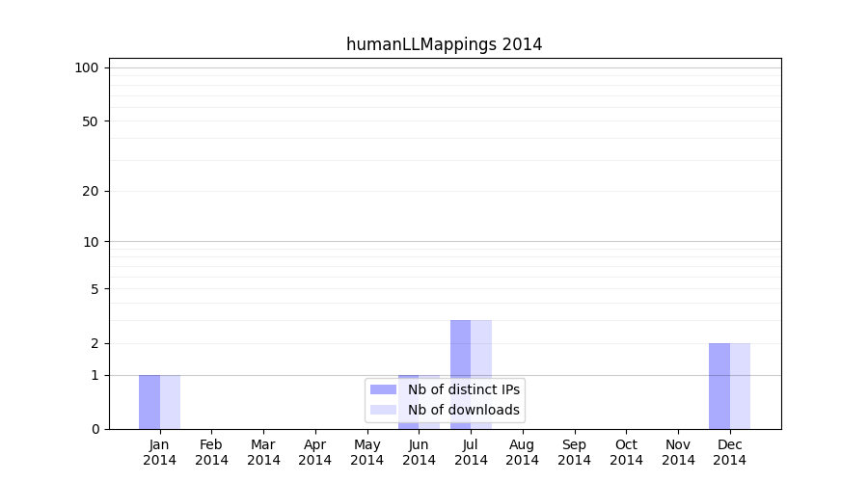Select the 'Nb of downloads' legend label
The image size is (868, 482).
464,410
